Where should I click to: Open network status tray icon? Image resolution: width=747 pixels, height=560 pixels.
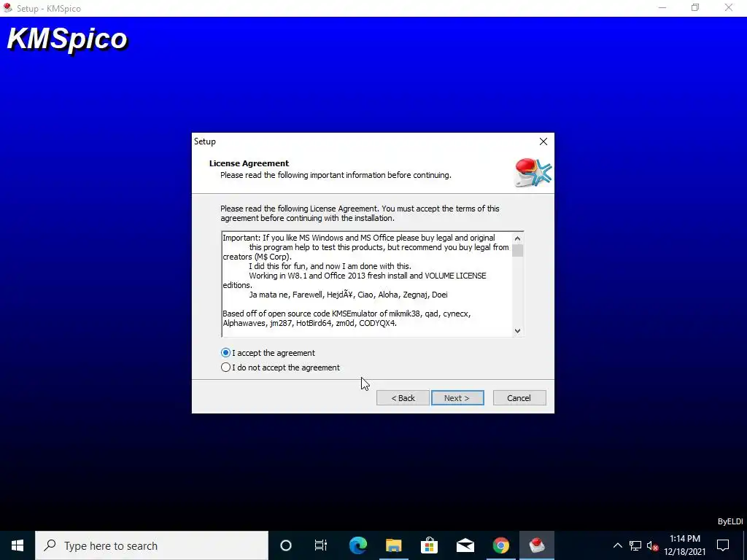click(635, 545)
